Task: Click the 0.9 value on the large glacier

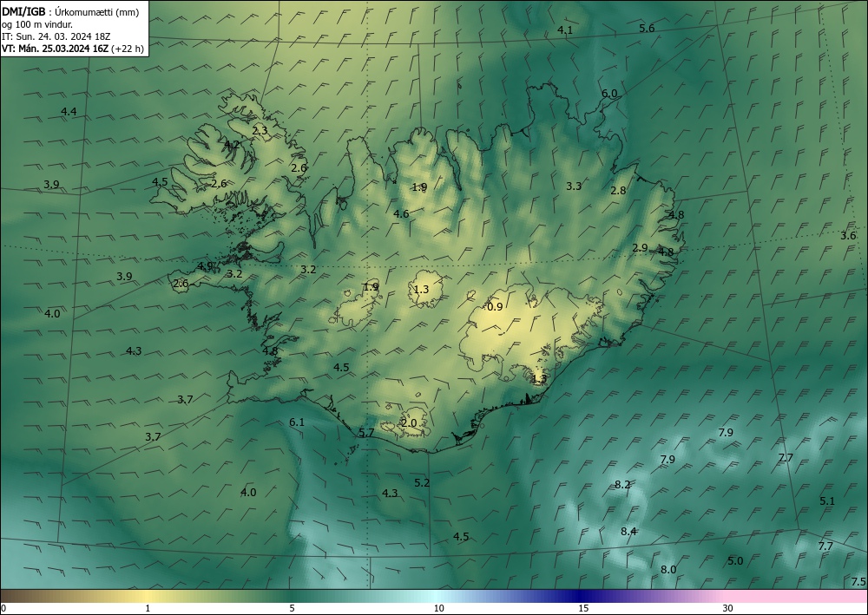Action: coord(494,306)
